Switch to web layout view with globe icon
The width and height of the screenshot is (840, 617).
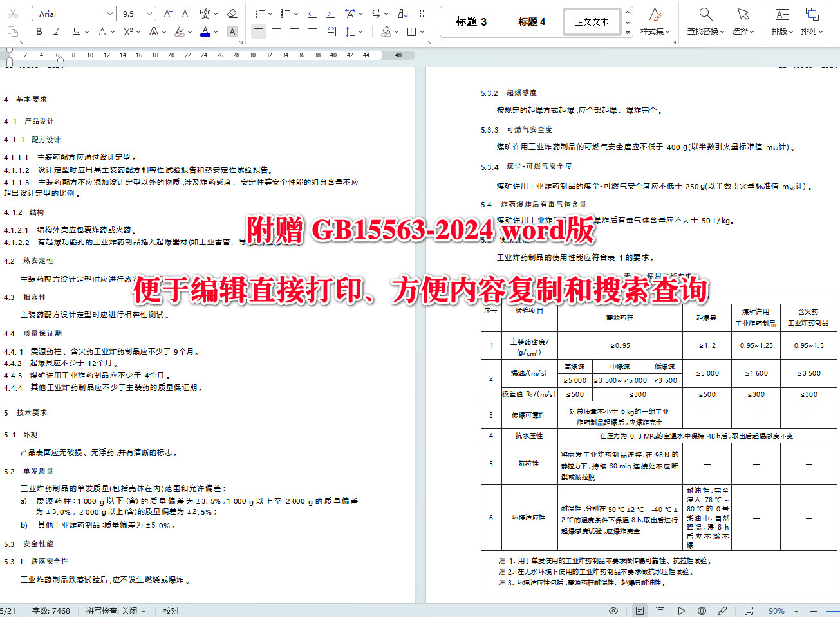point(702,611)
